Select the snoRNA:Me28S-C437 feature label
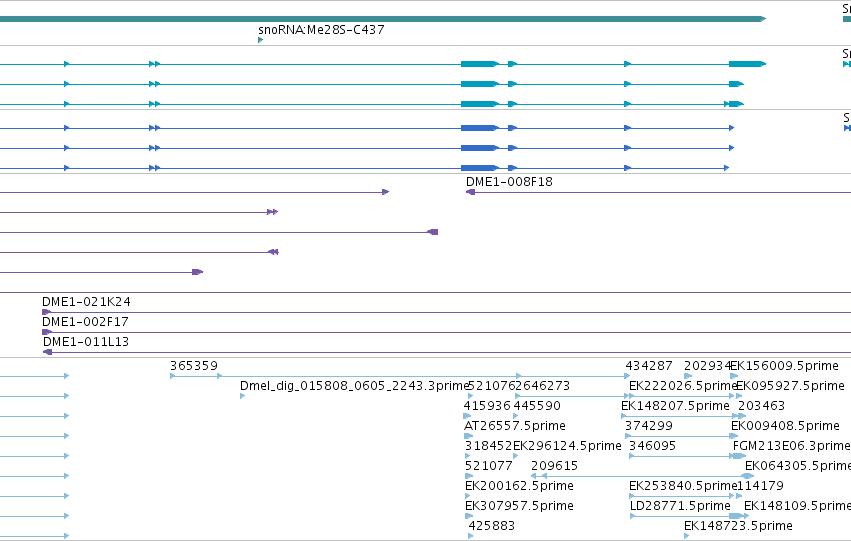Viewport: 851px width, 541px height. [321, 30]
